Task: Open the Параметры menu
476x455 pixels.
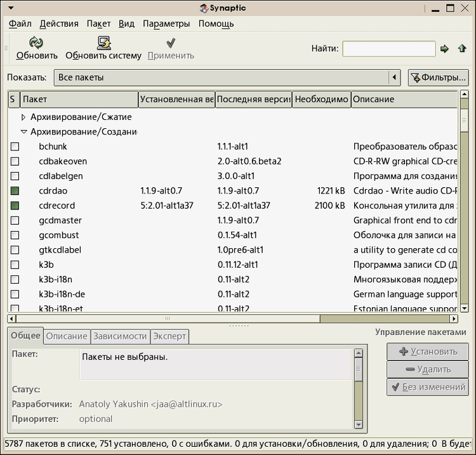Action: (x=166, y=23)
